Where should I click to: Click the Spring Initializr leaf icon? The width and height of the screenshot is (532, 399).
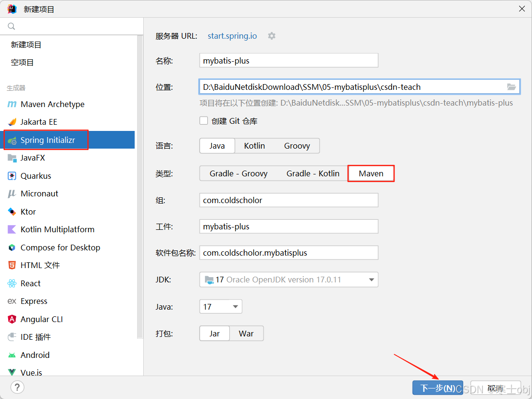coord(12,140)
